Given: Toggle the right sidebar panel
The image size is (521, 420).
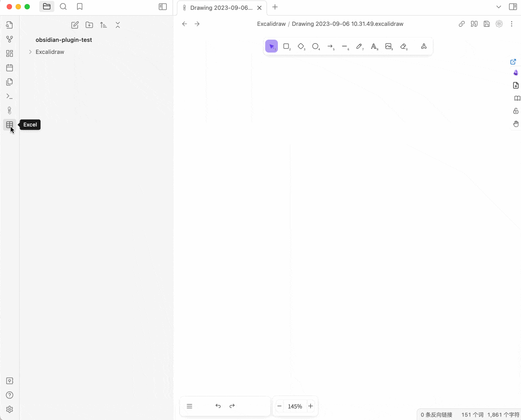Looking at the screenshot, I should click(513, 7).
